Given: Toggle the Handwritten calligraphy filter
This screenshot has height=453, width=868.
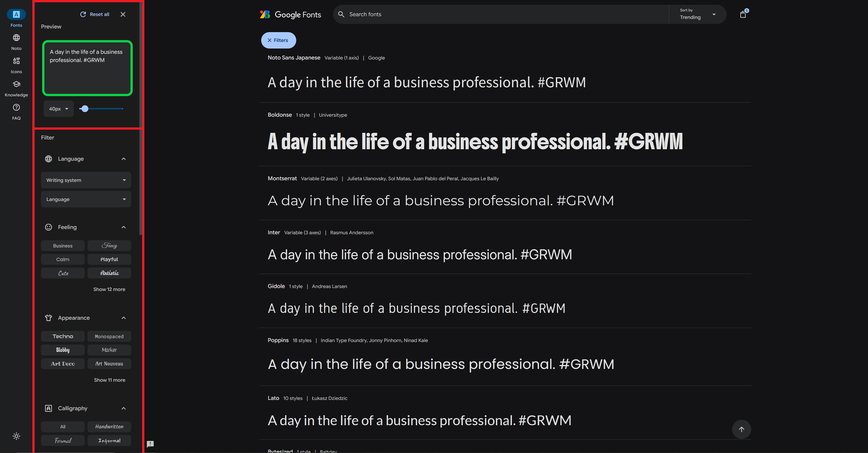Looking at the screenshot, I should 109,427.
